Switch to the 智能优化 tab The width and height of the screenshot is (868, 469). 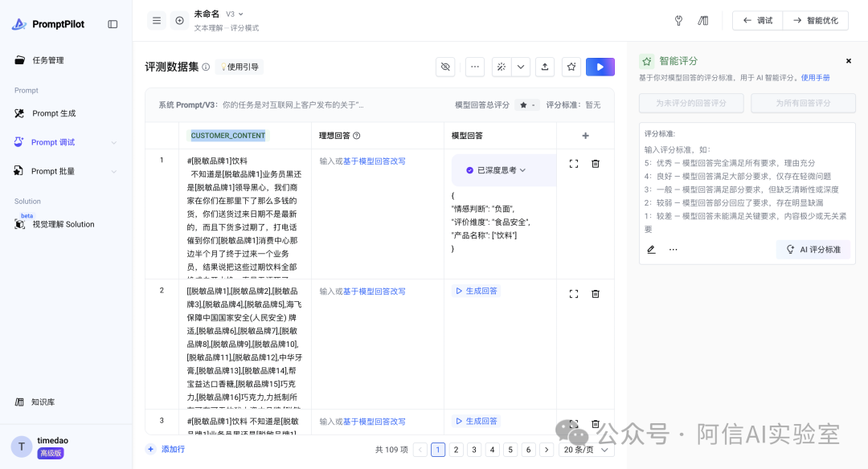(x=816, y=20)
